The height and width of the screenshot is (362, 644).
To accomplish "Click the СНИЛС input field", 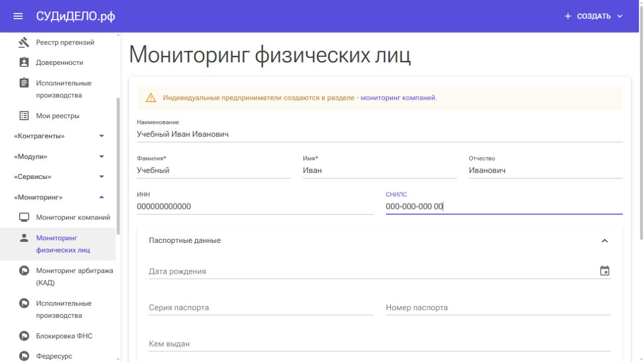I will 504,207.
